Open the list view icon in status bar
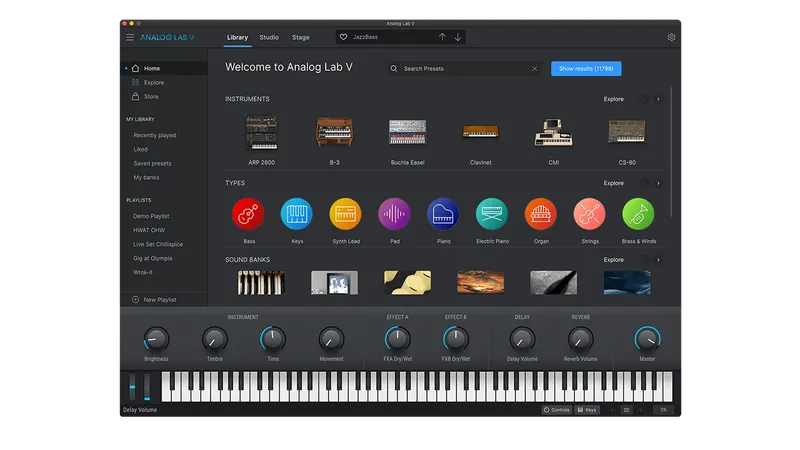Image resolution: width=800 pixels, height=450 pixels. (627, 410)
